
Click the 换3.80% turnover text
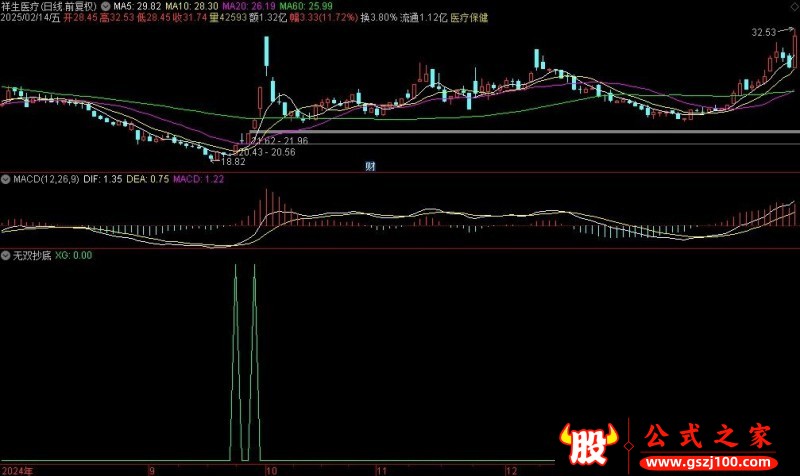click(x=379, y=18)
